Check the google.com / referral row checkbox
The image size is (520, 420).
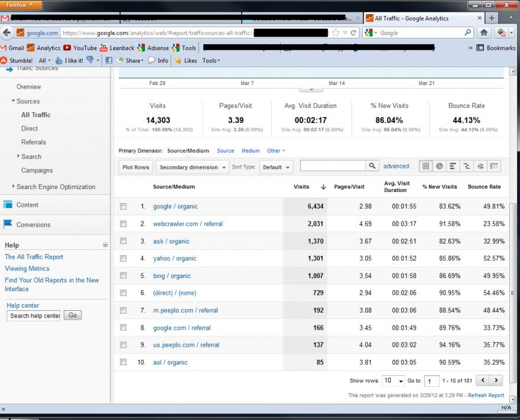point(123,327)
